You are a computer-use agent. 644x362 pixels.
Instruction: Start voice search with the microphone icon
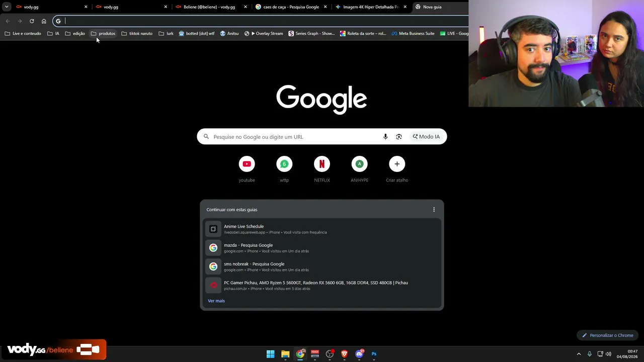[x=385, y=137]
